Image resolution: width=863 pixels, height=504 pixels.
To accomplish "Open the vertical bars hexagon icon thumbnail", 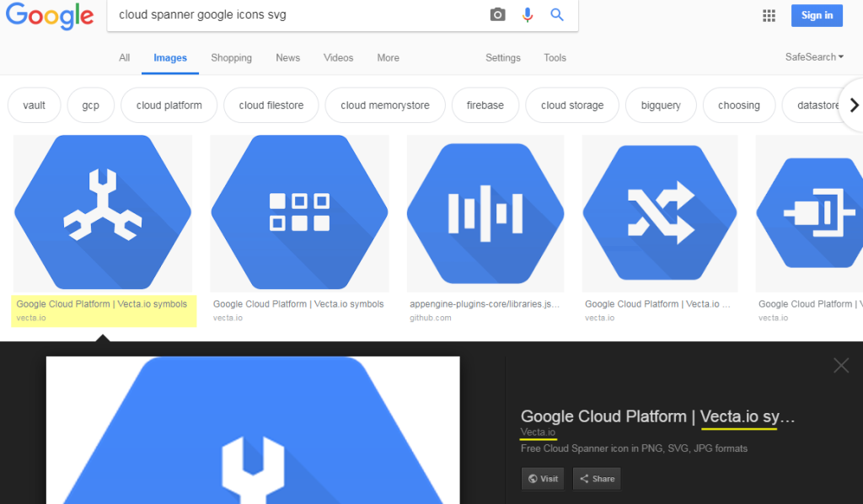I will (485, 213).
